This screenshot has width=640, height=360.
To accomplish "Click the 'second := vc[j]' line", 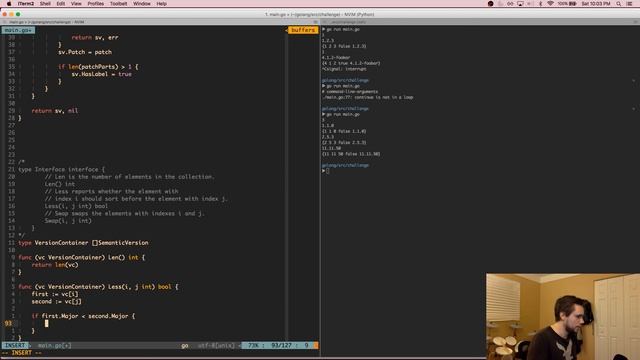I will (56, 302).
